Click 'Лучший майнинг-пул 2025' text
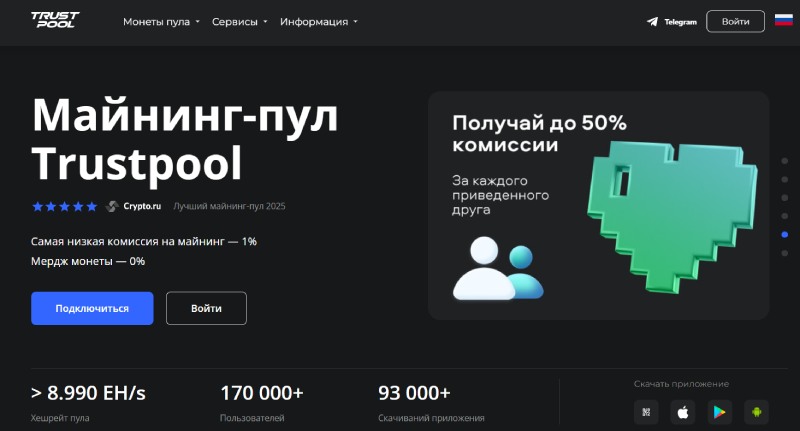 click(x=229, y=206)
